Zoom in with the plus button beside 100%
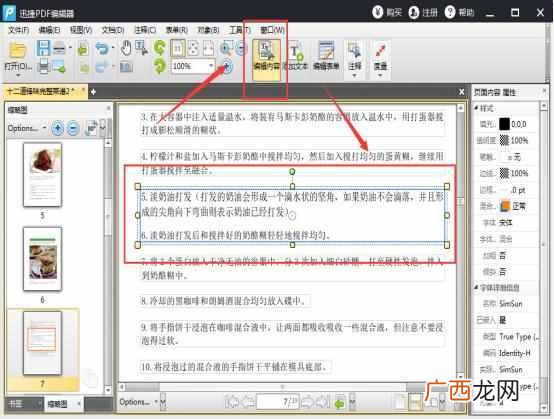The image size is (554, 419). click(226, 66)
